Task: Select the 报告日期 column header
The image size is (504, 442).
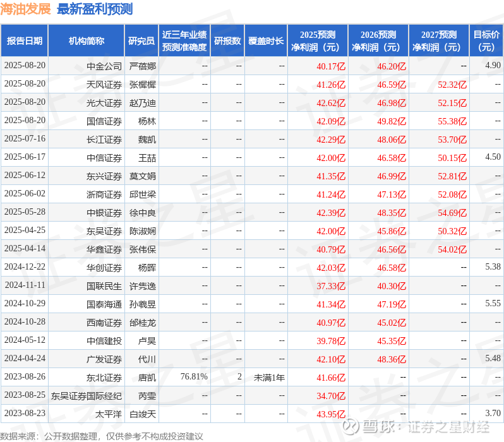Action: [x=25, y=41]
